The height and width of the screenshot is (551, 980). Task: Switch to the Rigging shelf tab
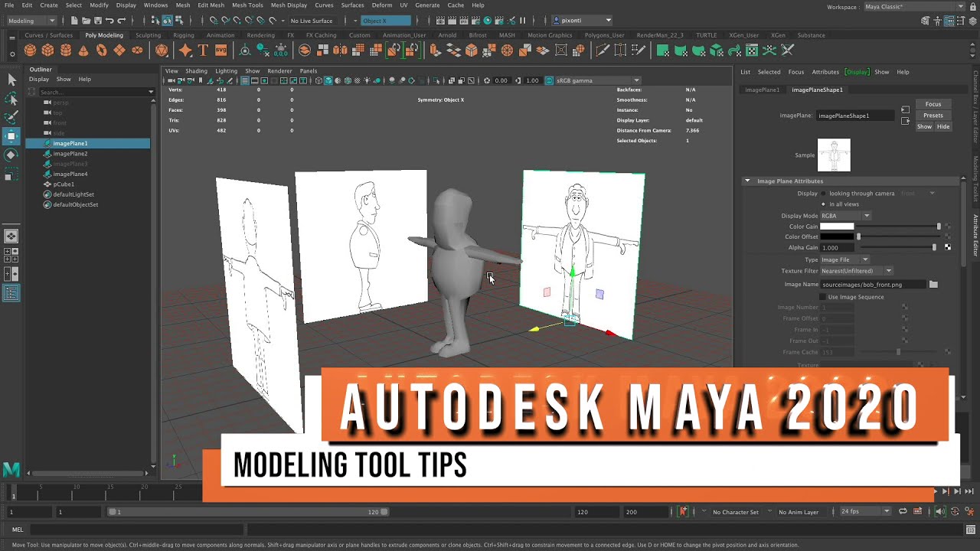point(184,35)
